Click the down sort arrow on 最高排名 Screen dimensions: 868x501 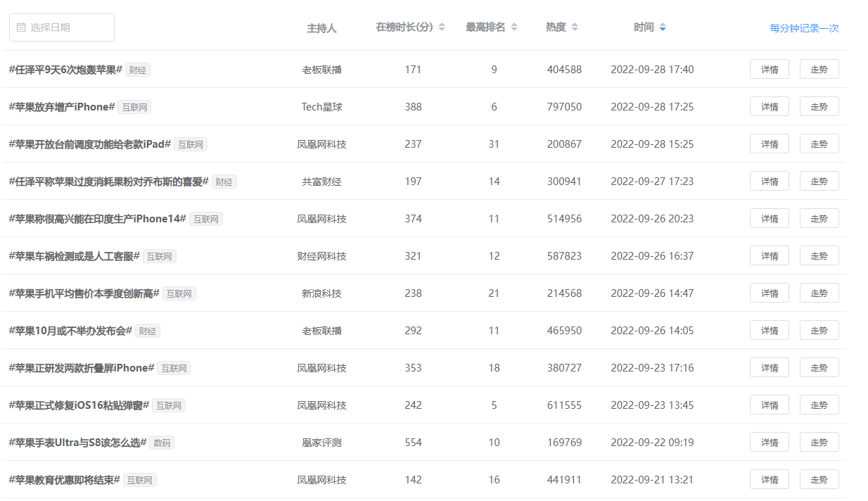click(x=514, y=30)
